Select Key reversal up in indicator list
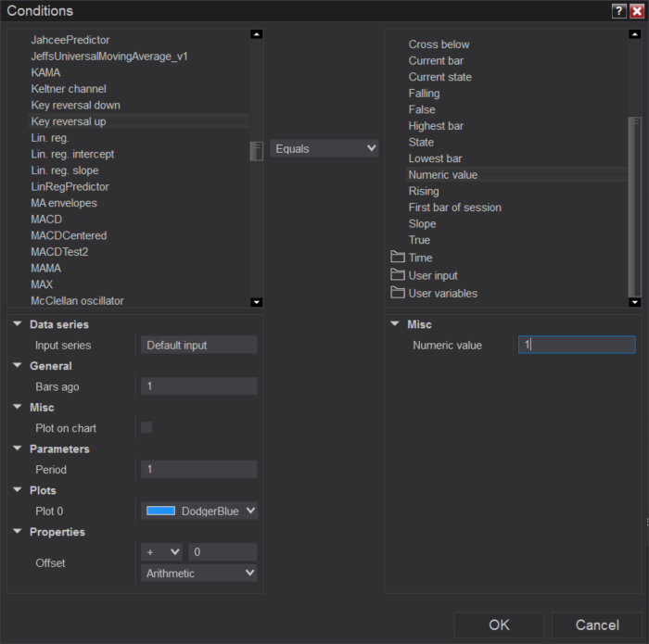This screenshot has height=644, width=649. (x=139, y=121)
